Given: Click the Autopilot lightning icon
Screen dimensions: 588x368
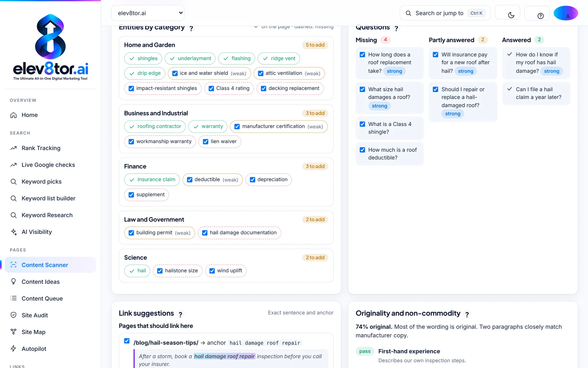Looking at the screenshot, I should tap(14, 348).
